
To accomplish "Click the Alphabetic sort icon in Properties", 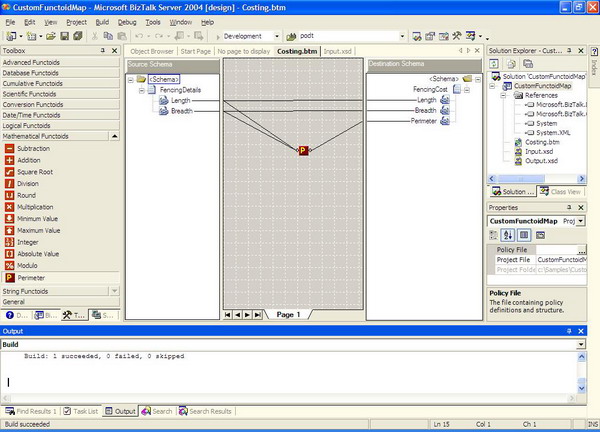I will tap(508, 235).
